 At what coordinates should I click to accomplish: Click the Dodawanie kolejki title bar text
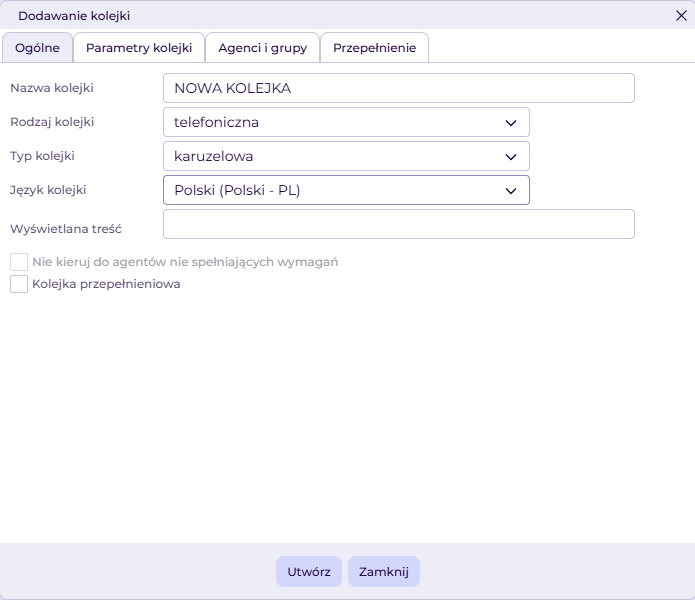point(74,16)
